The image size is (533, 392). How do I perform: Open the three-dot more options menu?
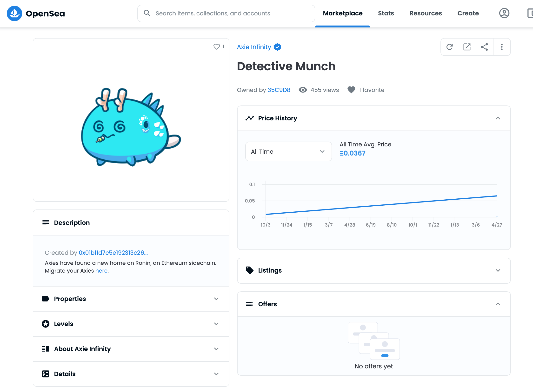(x=502, y=47)
